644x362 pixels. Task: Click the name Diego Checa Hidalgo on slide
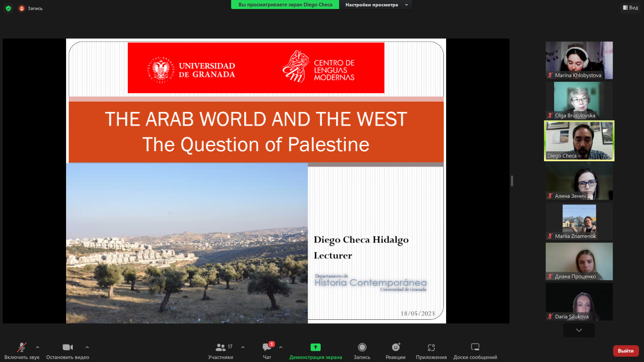[361, 240]
